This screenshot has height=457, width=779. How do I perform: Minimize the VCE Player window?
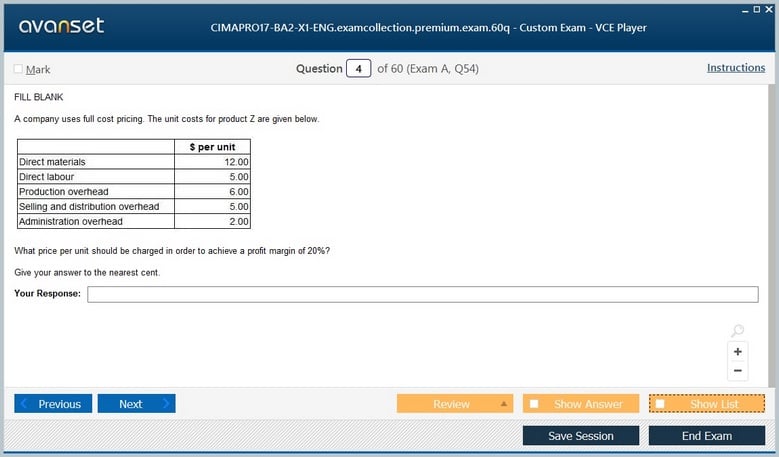coord(747,8)
